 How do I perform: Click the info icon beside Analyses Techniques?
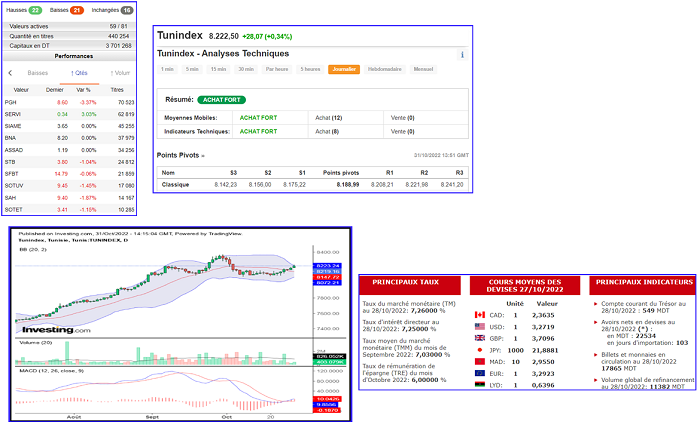(462, 54)
